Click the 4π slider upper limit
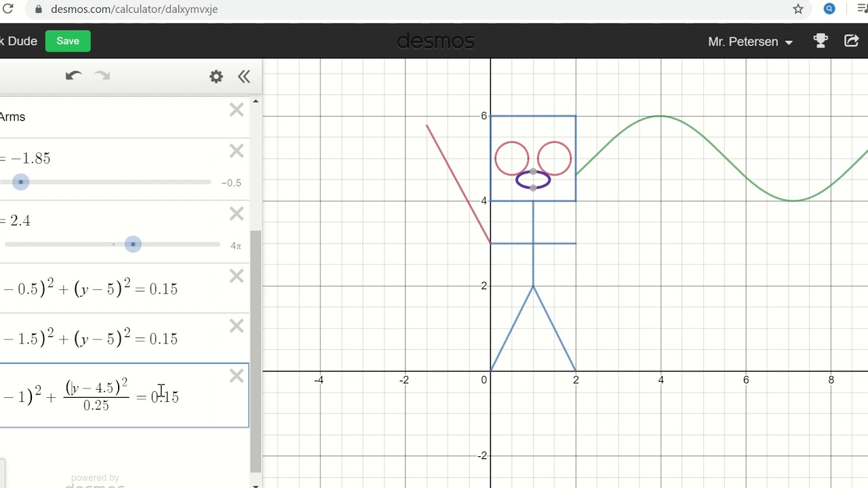The height and width of the screenshot is (488, 868). coord(236,245)
